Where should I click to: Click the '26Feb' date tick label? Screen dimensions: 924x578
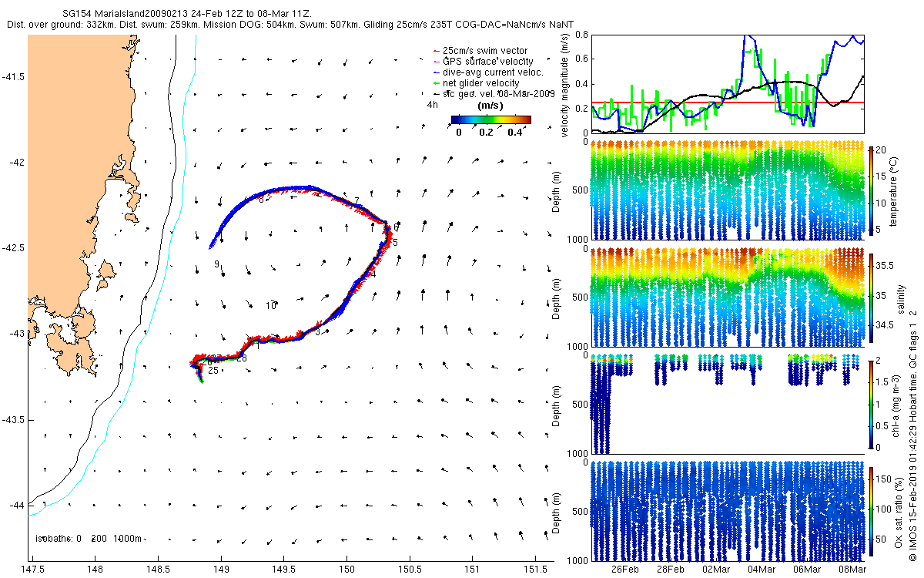point(624,569)
